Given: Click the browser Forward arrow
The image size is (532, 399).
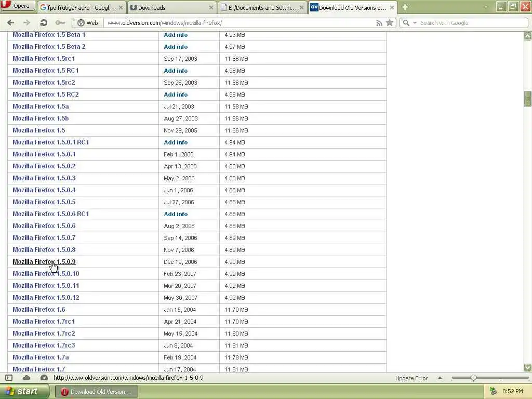Looking at the screenshot, I should (x=26, y=23).
